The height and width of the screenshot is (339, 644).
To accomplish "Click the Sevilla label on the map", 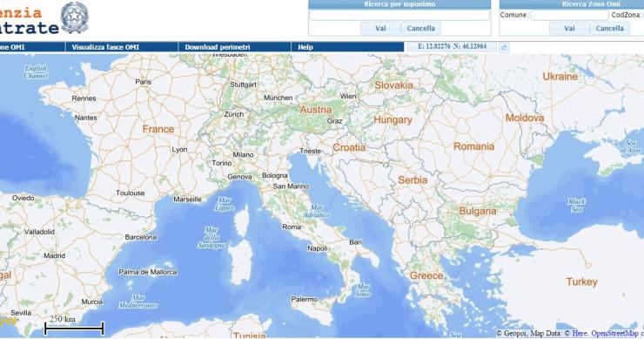I will (x=21, y=313).
